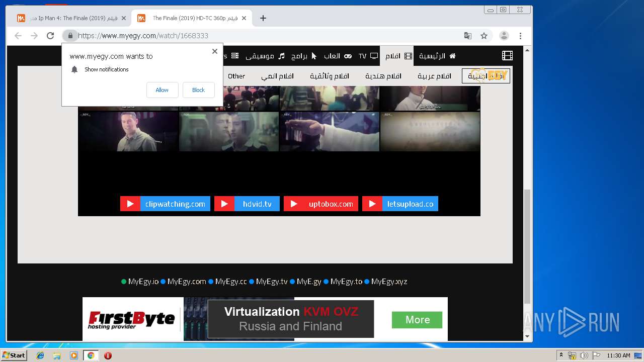Select افلام عربية category

click(x=434, y=76)
